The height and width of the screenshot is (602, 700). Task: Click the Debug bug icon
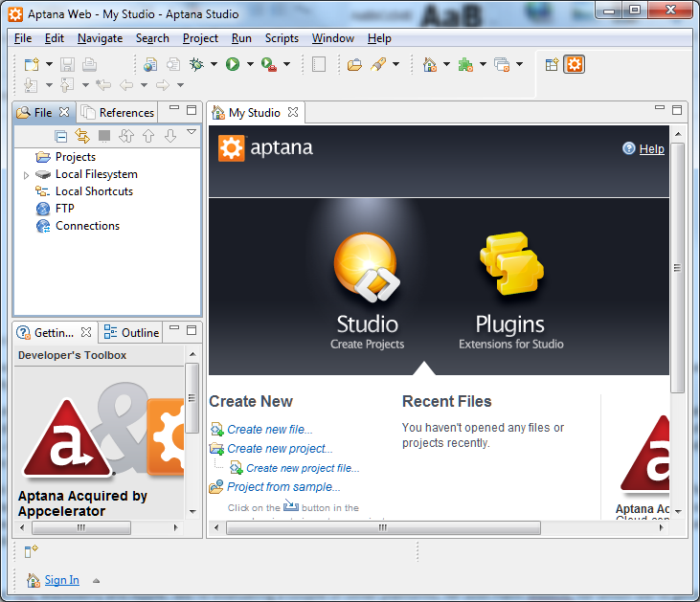(x=196, y=65)
